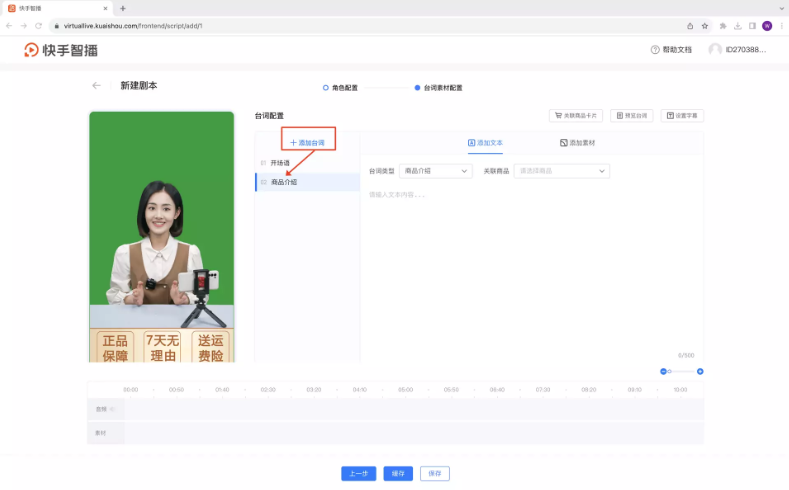The height and width of the screenshot is (490, 789).
Task: Open the 台词类型 dropdown showing 商品介绍
Action: (x=436, y=171)
